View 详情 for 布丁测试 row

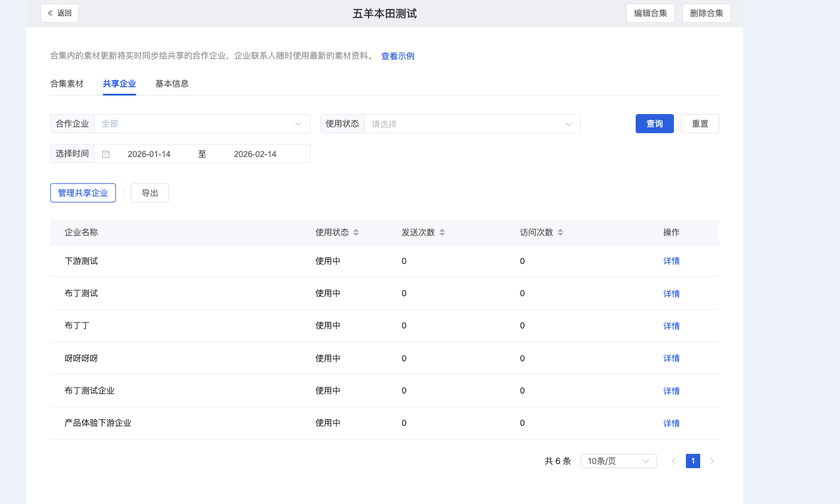tap(672, 294)
